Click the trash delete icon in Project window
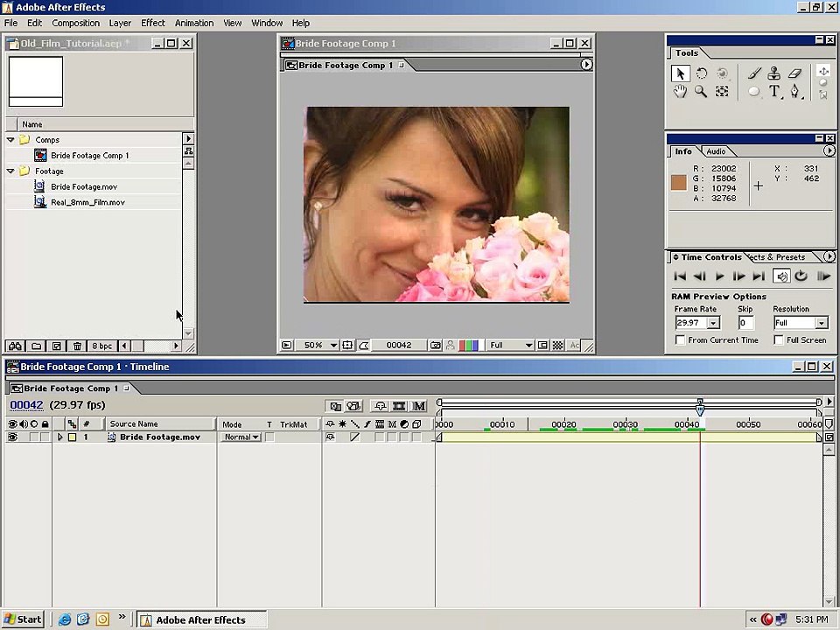The image size is (840, 630). pyautogui.click(x=77, y=346)
